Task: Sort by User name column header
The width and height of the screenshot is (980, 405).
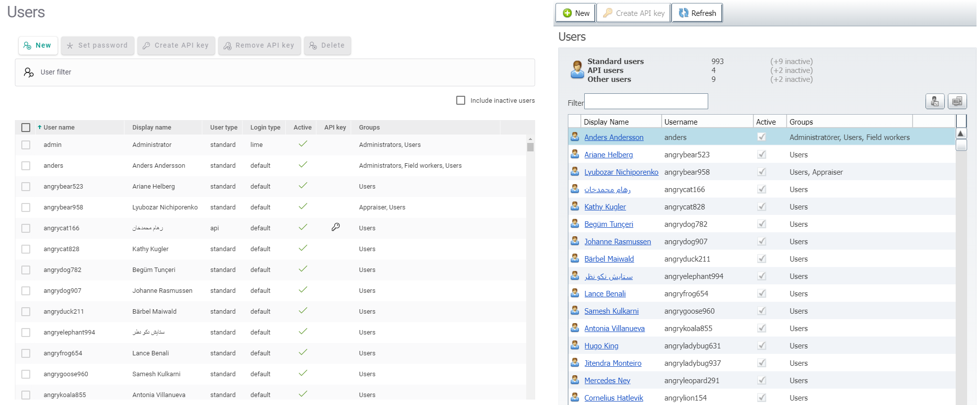Action: tap(59, 128)
